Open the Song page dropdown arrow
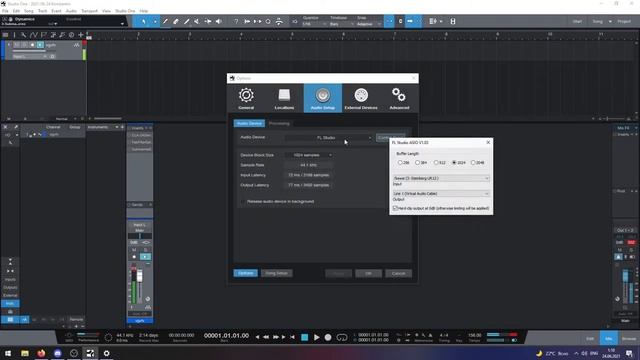Image resolution: width=640 pixels, height=360 pixels. coord(610,21)
